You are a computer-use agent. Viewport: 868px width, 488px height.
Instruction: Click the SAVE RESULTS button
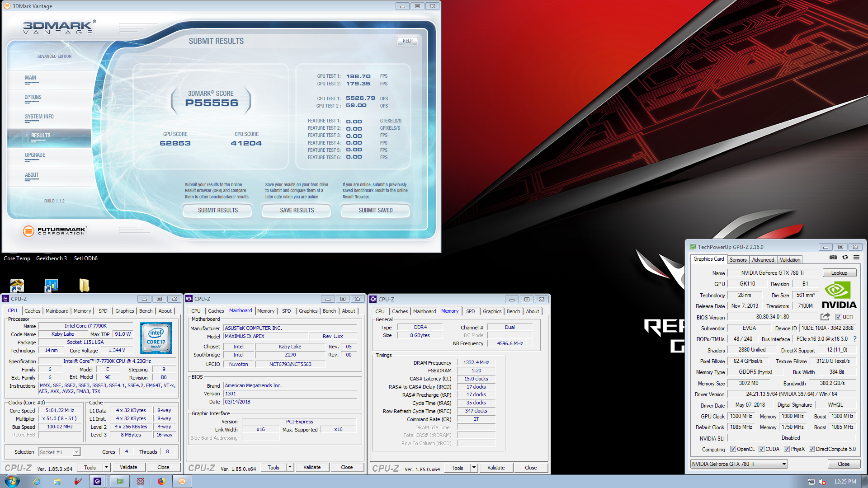pyautogui.click(x=297, y=211)
